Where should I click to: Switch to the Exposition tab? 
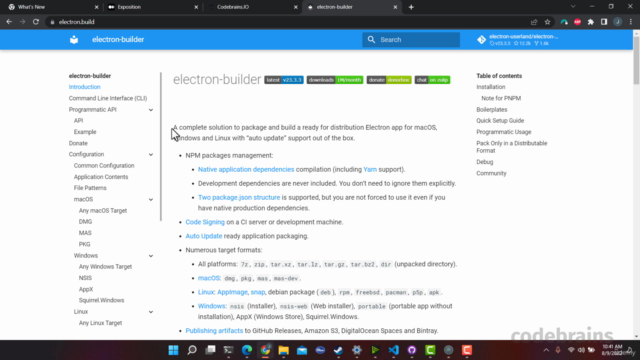(x=152, y=7)
